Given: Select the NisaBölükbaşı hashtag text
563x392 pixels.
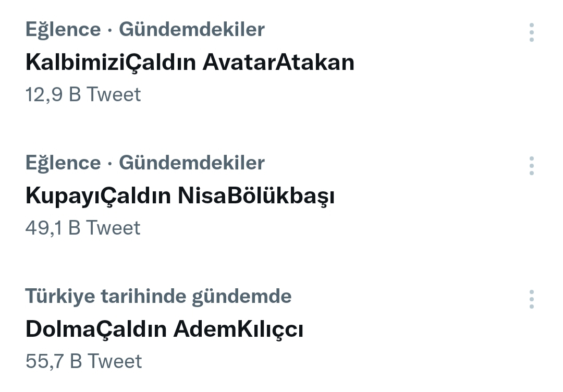Looking at the screenshot, I should tap(256, 196).
